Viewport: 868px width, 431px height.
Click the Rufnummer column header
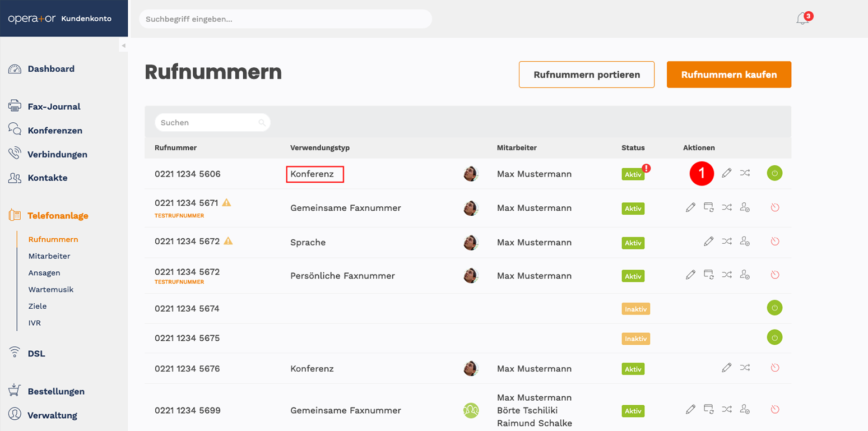pyautogui.click(x=175, y=148)
